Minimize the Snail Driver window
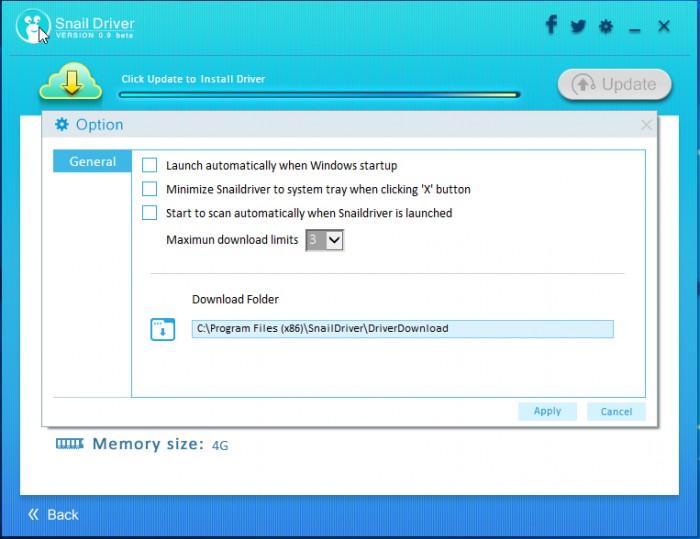 click(x=634, y=30)
